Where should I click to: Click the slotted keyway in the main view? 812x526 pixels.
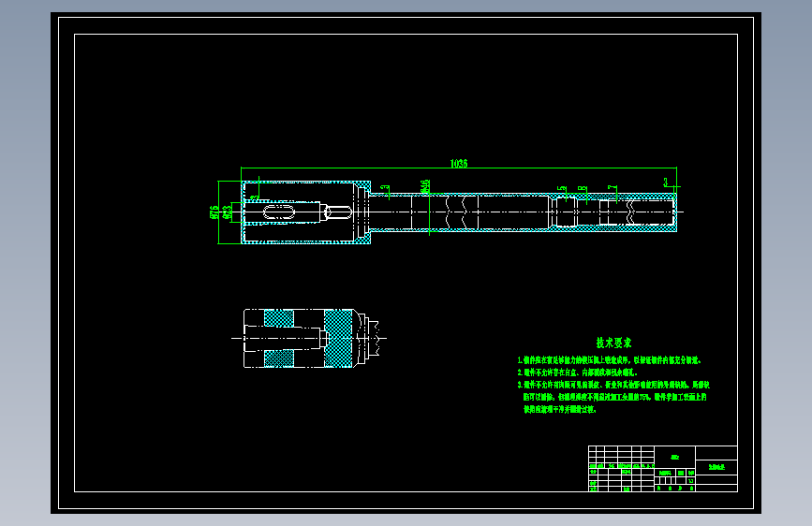pyautogui.click(x=279, y=212)
